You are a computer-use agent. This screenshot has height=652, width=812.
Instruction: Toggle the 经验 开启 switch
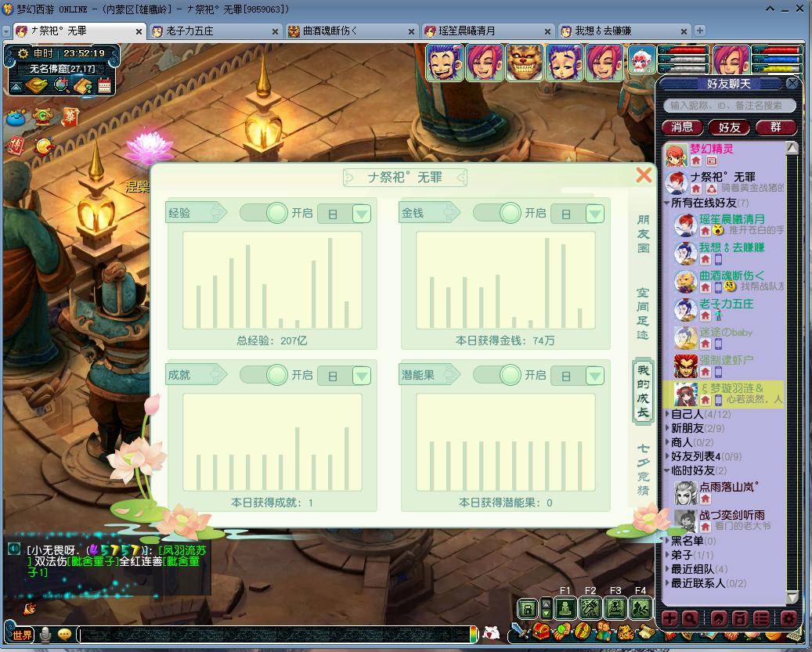pos(264,213)
